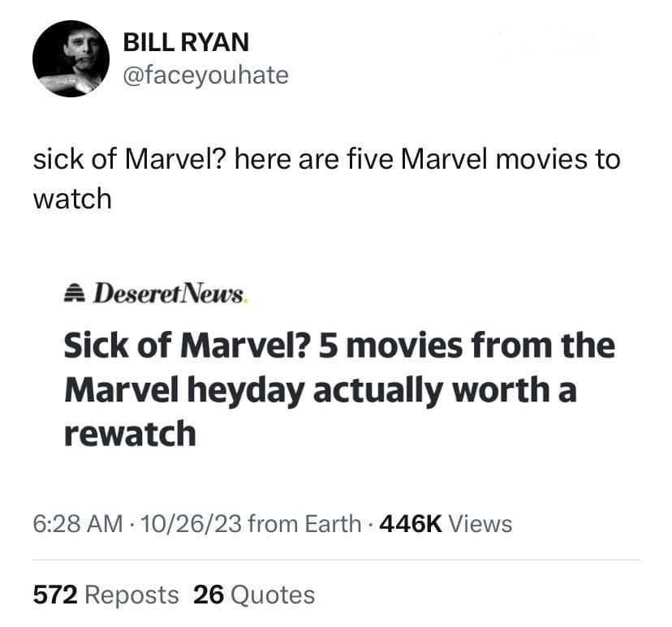Open the BILL RYAN display name
Screen dimensions: 672x627
point(186,41)
